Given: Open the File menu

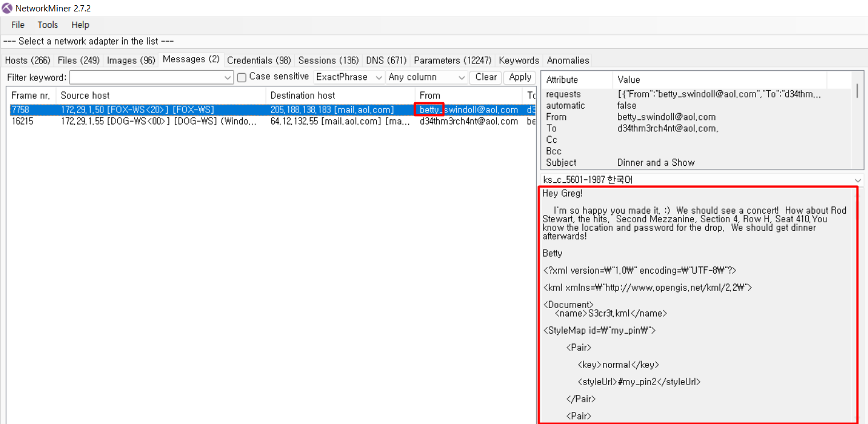Looking at the screenshot, I should click(x=18, y=25).
